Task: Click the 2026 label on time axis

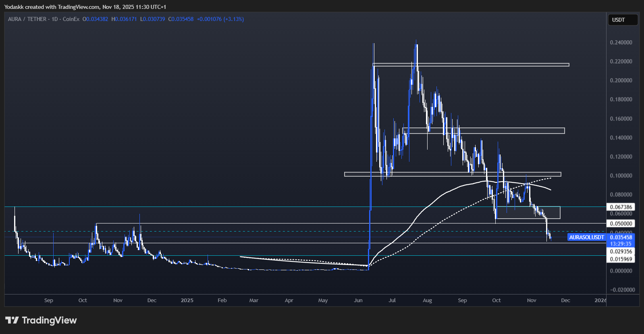Action: (600, 301)
